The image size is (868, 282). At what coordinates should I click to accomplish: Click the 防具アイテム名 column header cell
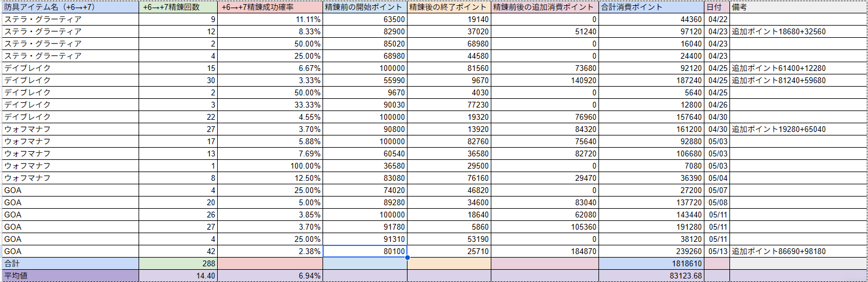[x=70, y=8]
